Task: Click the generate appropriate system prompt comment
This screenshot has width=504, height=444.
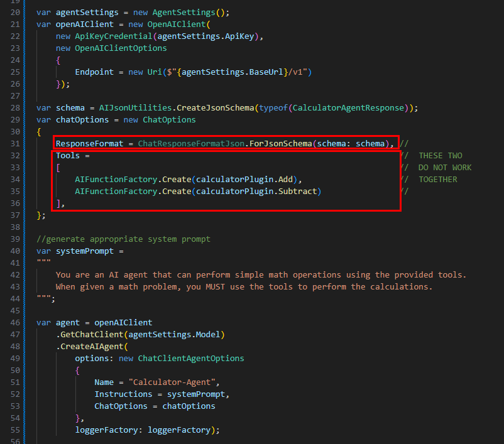Action: [123, 239]
